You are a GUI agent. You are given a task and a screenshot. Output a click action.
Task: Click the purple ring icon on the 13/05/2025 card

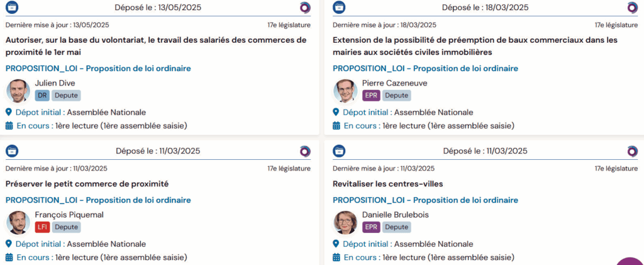click(x=305, y=8)
